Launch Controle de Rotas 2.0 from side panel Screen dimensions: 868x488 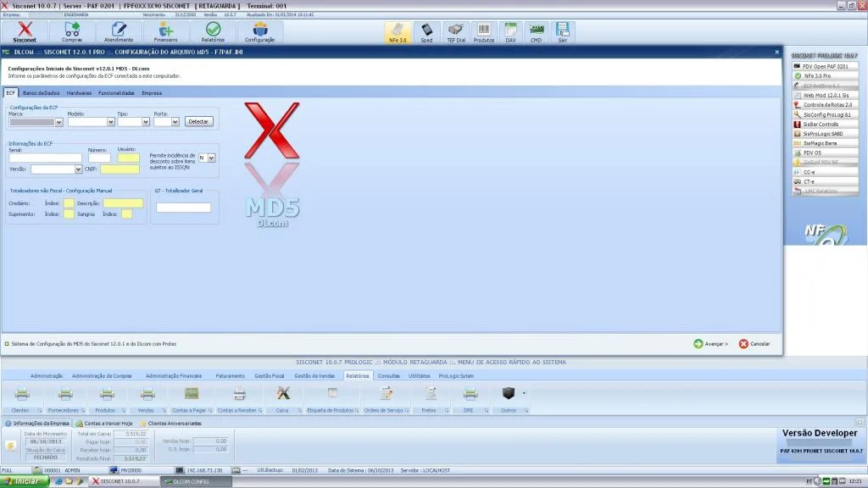(825, 104)
